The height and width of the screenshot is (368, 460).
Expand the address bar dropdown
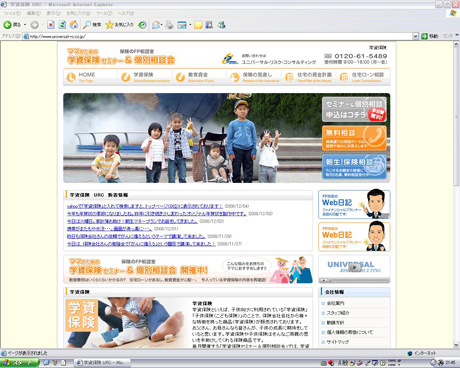(415, 36)
